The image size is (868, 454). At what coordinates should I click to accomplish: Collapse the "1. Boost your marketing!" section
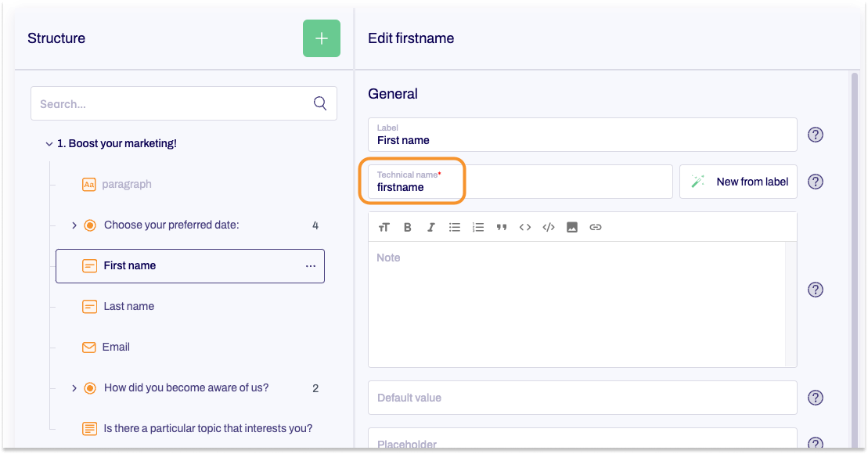tap(49, 143)
